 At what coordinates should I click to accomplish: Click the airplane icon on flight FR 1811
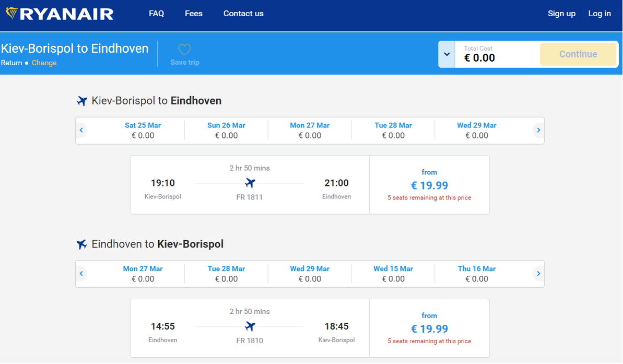coord(250,183)
